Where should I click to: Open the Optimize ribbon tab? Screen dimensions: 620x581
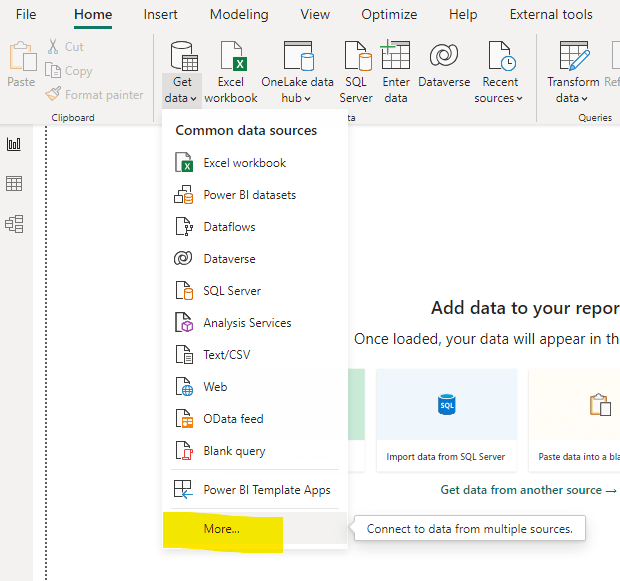389,15
